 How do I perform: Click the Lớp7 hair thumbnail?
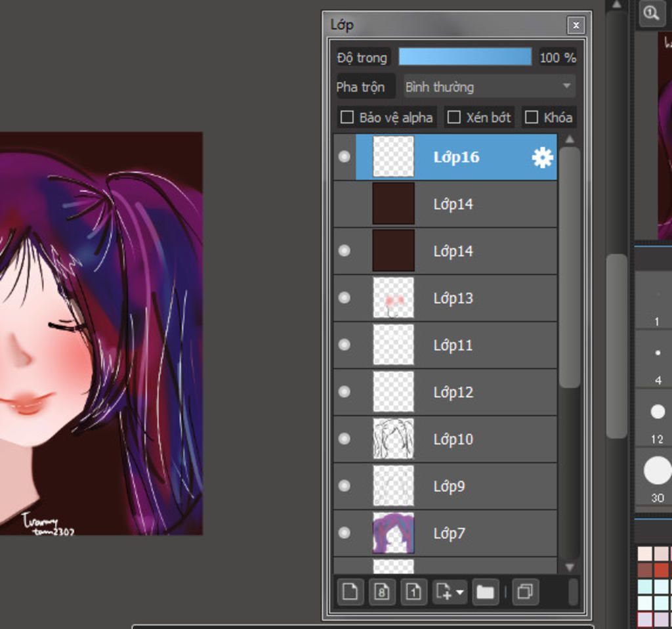(x=394, y=532)
